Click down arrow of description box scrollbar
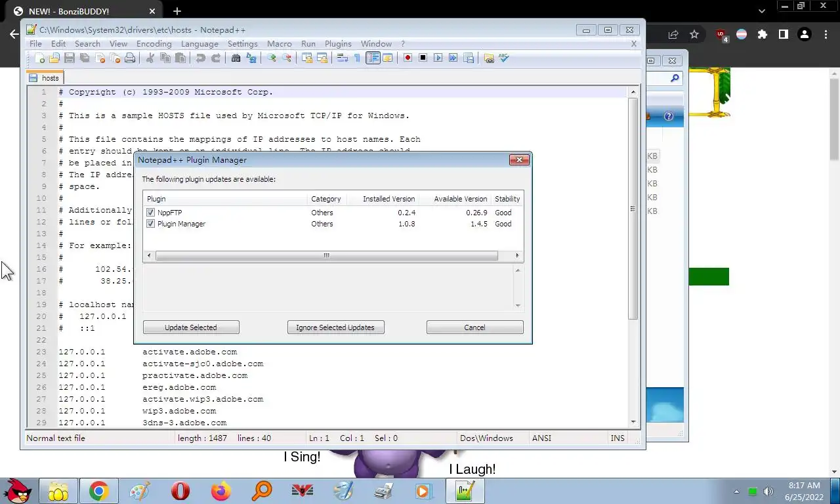 [x=518, y=305]
